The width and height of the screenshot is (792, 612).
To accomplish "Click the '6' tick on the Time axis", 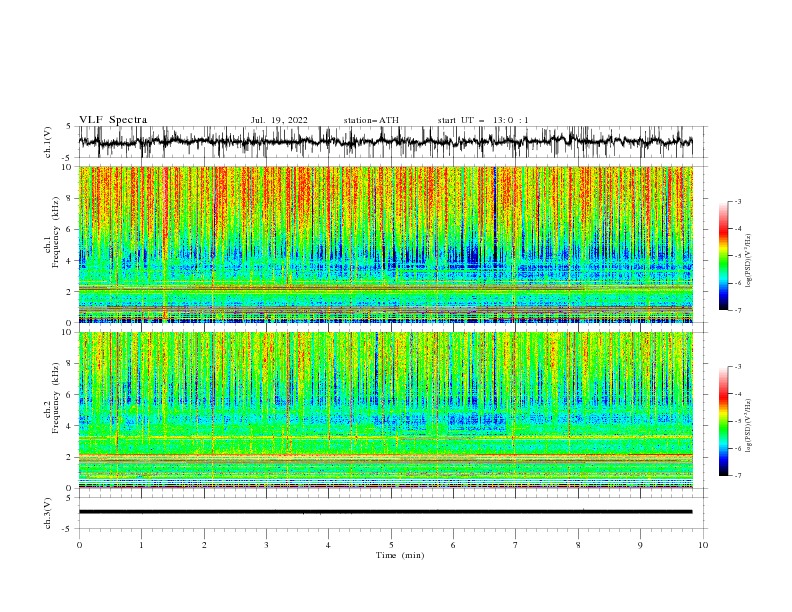I will tap(453, 545).
